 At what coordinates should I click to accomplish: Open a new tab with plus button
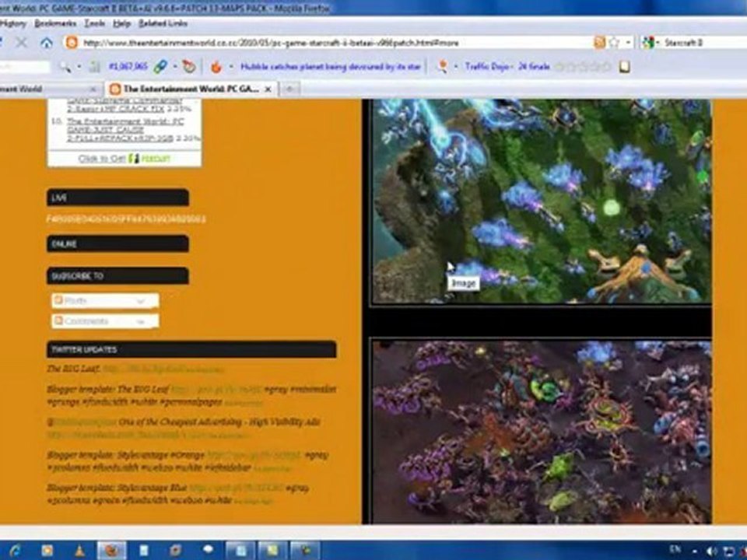point(289,89)
